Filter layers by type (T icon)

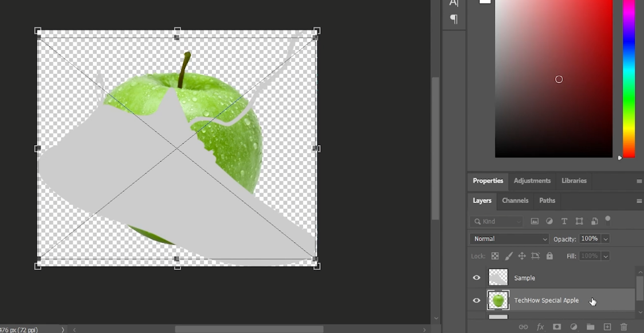tap(564, 221)
